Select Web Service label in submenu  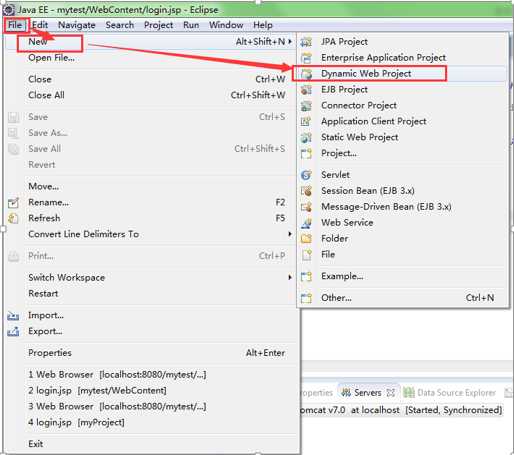[347, 223]
